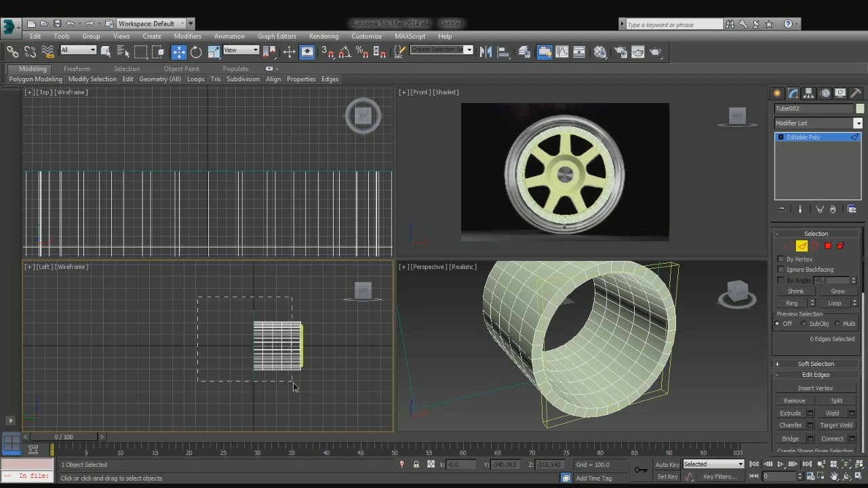Click the Chamfer button
The image size is (868, 488).
[791, 426]
